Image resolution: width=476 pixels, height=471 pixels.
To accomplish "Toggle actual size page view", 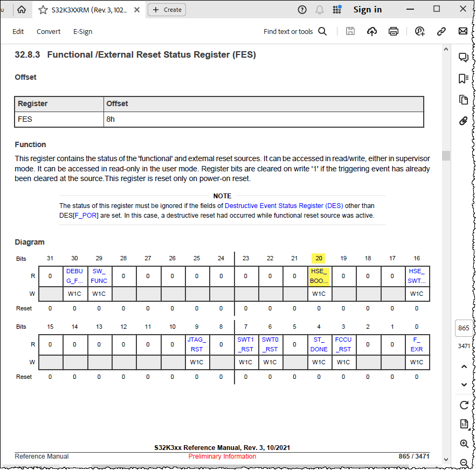I will tap(464, 424).
